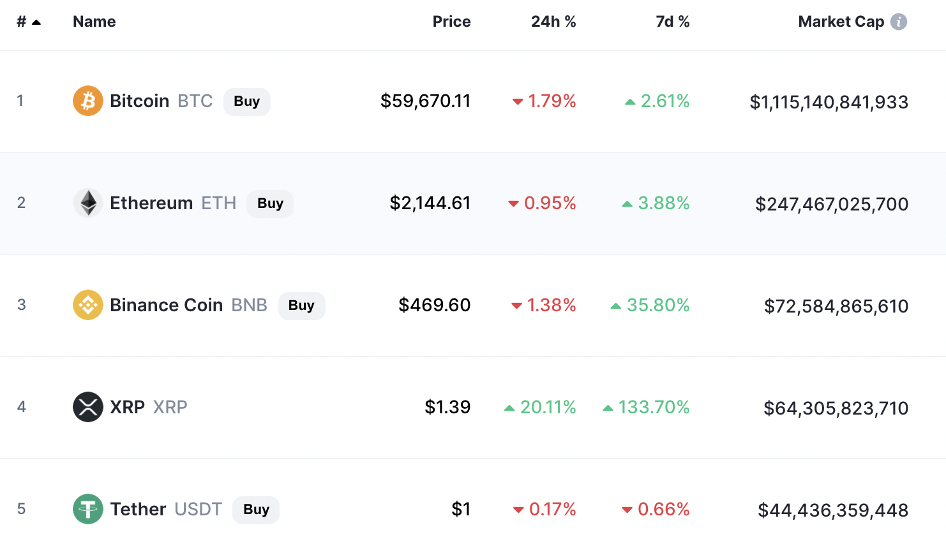Sort by the Price column header
Viewport: 946px width, 560px height.
(x=451, y=22)
